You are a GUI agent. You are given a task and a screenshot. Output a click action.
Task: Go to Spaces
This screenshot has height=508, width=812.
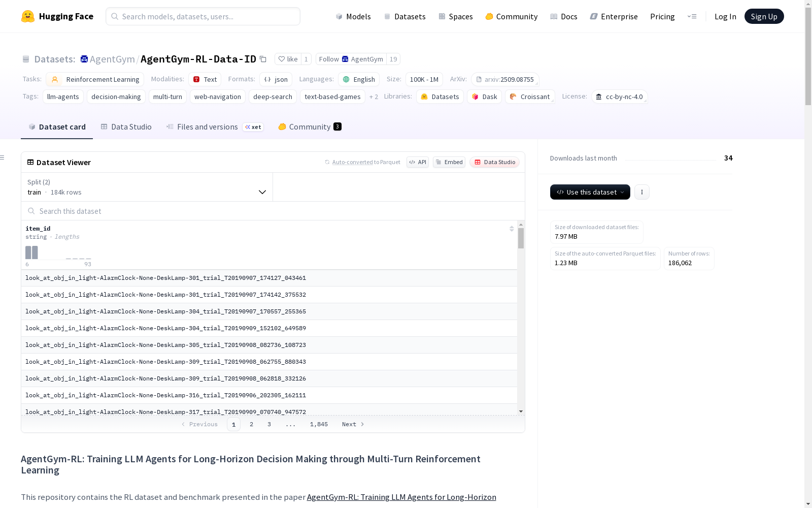point(455,16)
